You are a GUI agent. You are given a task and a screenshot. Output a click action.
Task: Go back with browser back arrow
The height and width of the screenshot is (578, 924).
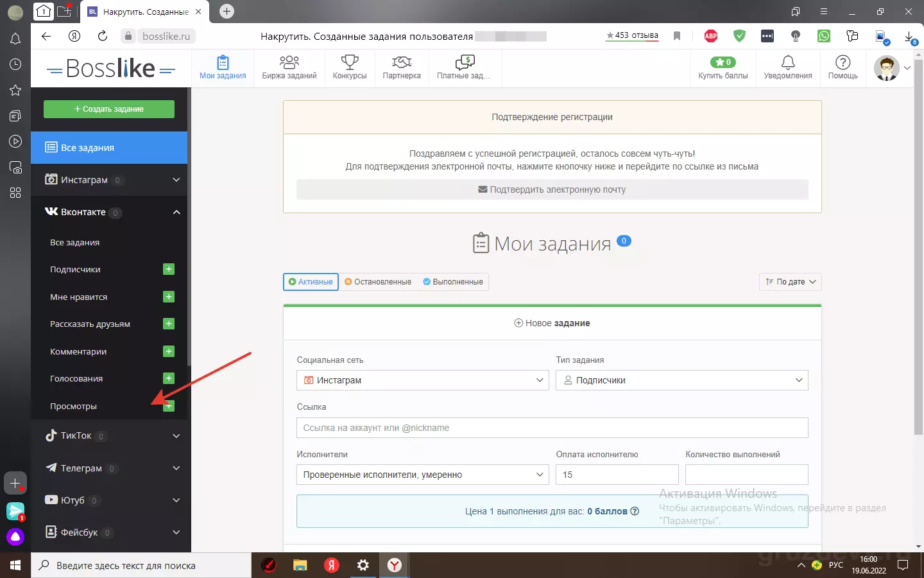(x=46, y=37)
